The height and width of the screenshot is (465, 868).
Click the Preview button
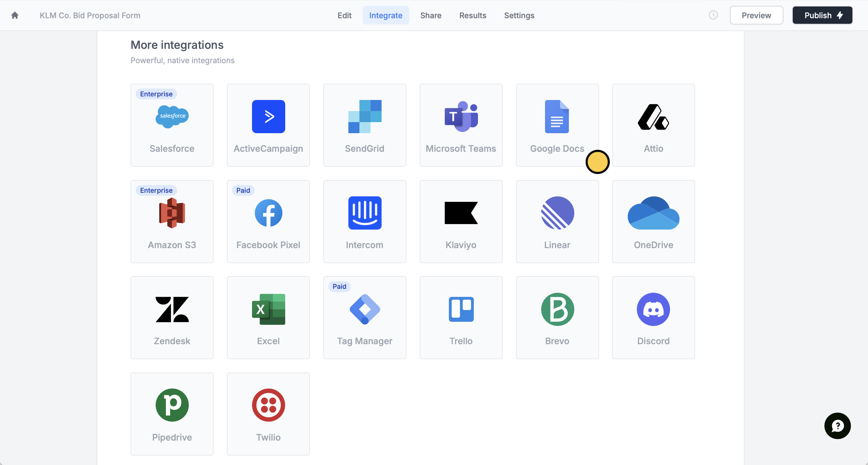(x=756, y=15)
